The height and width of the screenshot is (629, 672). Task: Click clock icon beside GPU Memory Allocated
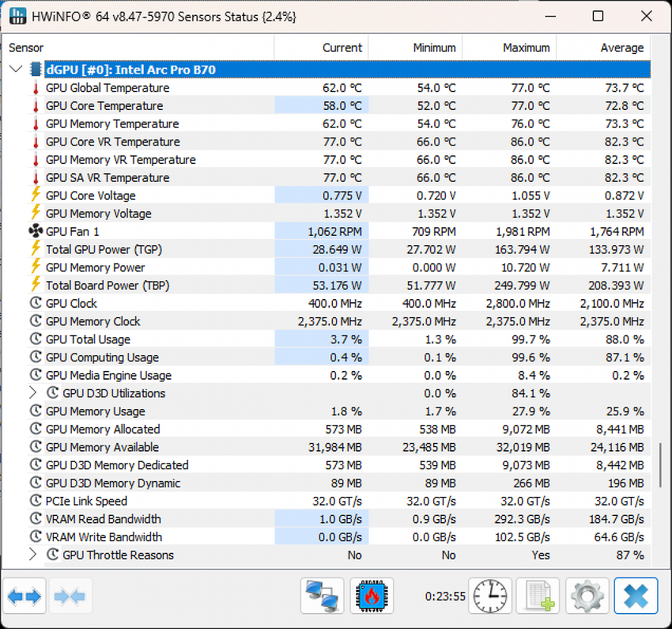tap(36, 429)
